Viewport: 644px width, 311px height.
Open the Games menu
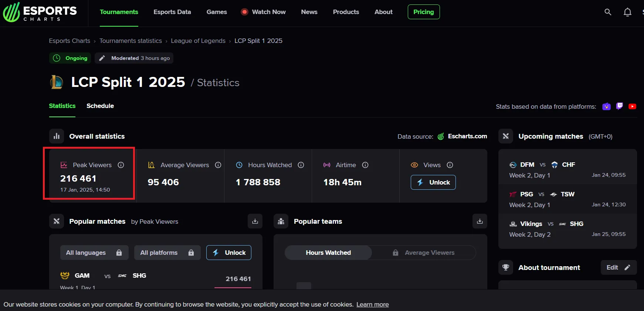217,12
